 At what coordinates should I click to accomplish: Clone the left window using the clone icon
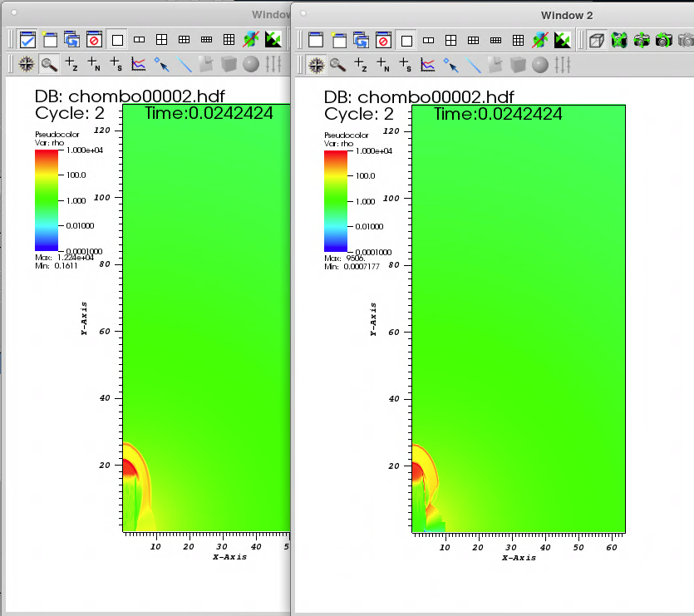click(x=71, y=40)
